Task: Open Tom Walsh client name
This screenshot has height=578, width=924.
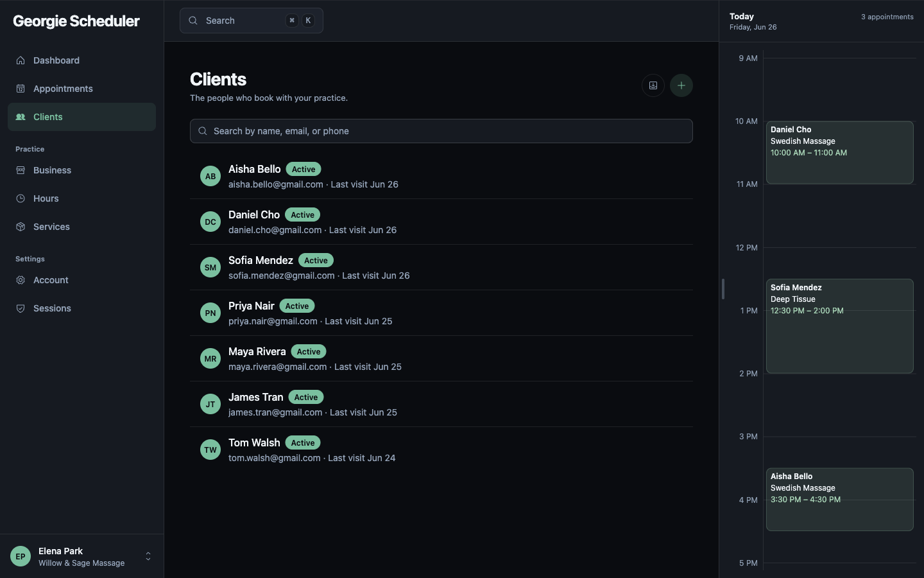Action: 254,442
